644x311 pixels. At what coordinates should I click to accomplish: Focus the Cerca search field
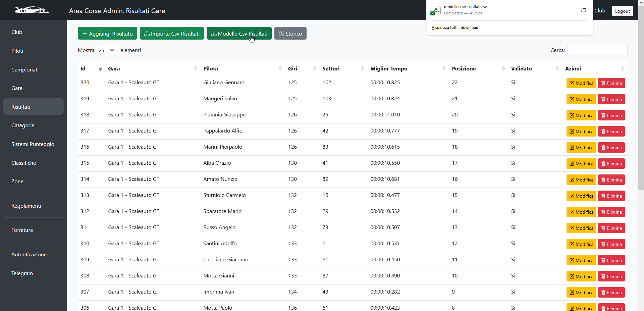coord(597,50)
